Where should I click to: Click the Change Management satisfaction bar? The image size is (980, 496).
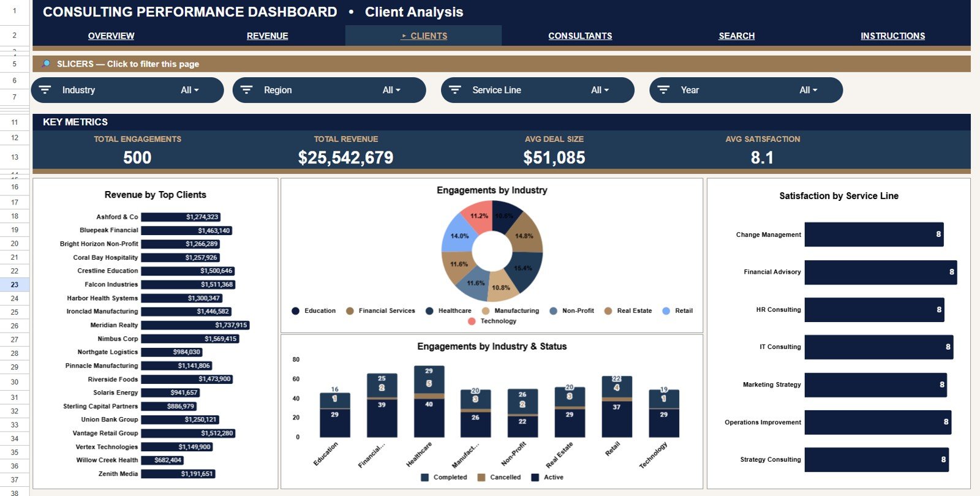pyautogui.click(x=874, y=235)
